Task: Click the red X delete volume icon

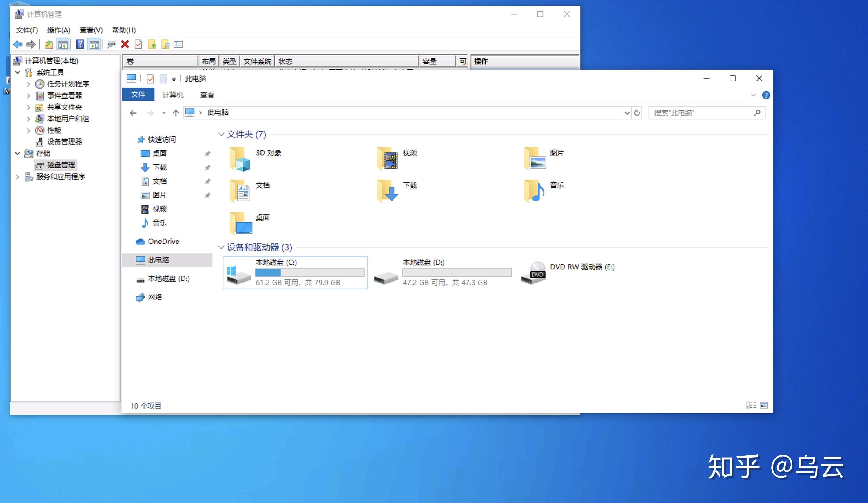Action: pos(125,44)
